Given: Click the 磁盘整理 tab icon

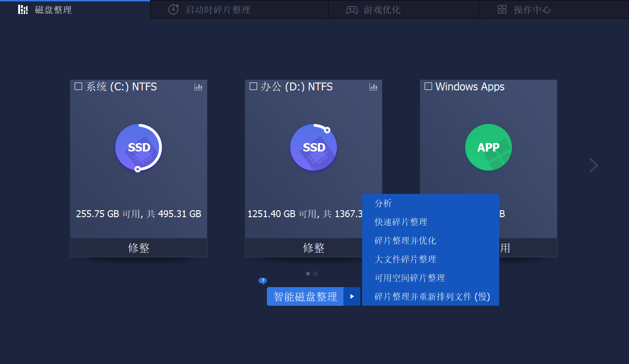Looking at the screenshot, I should pyautogui.click(x=23, y=9).
